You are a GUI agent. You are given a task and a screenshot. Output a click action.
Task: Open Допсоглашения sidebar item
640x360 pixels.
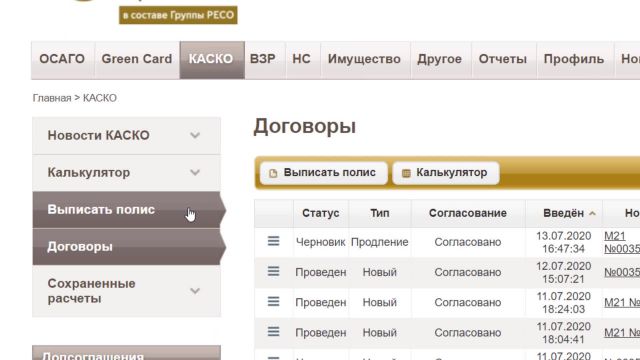click(127, 353)
